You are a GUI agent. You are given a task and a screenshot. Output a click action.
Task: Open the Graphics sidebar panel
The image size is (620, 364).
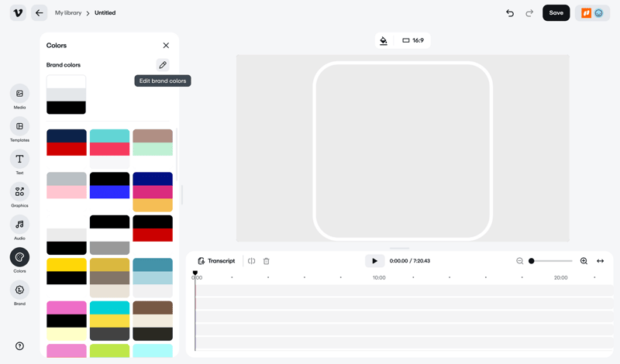click(x=19, y=195)
